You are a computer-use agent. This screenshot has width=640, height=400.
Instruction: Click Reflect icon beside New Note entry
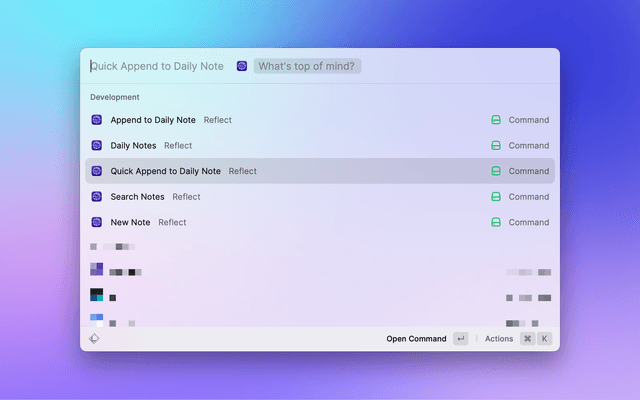pos(97,223)
